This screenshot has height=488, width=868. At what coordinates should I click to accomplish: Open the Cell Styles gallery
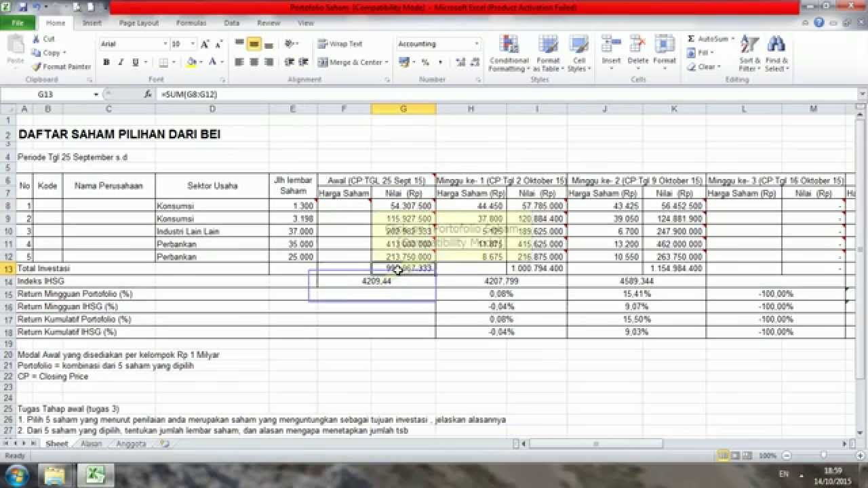[577, 54]
